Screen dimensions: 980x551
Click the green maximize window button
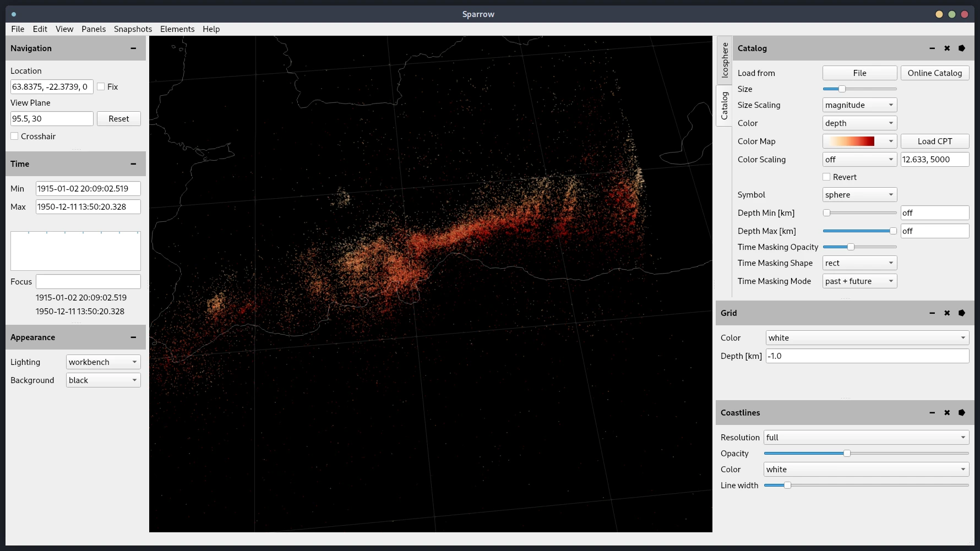pyautogui.click(x=952, y=14)
